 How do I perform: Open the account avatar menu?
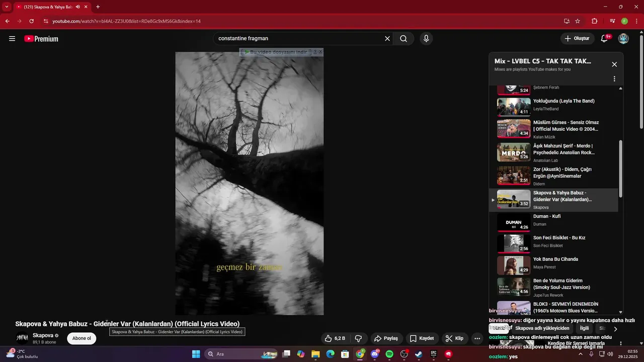coord(623,39)
